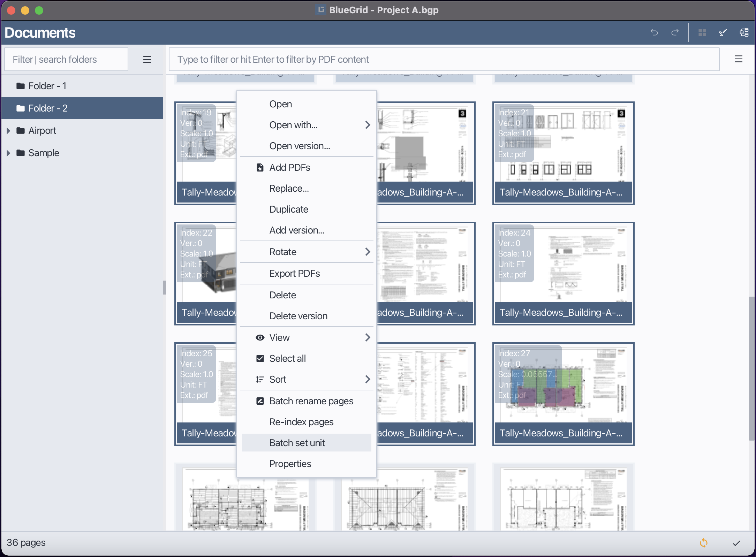
Task: Open the folder panel hamburger menu icon
Action: point(147,59)
